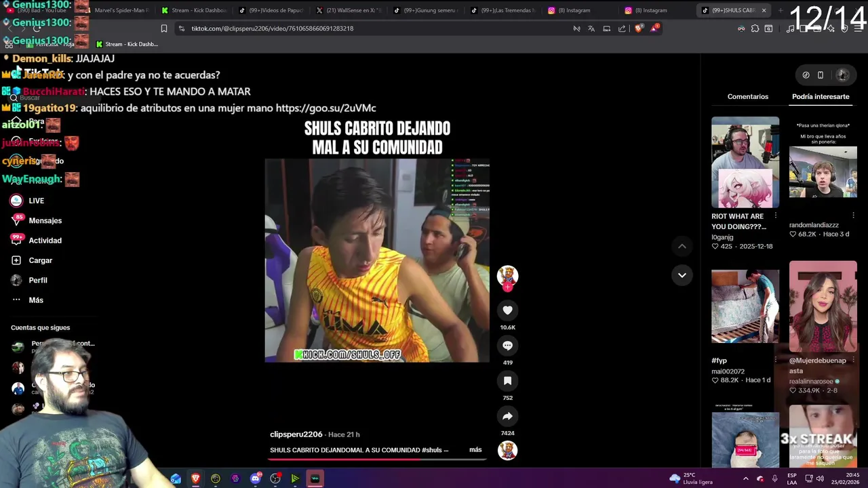
Task: Click the TikTok URL in the address bar
Action: 272,28
